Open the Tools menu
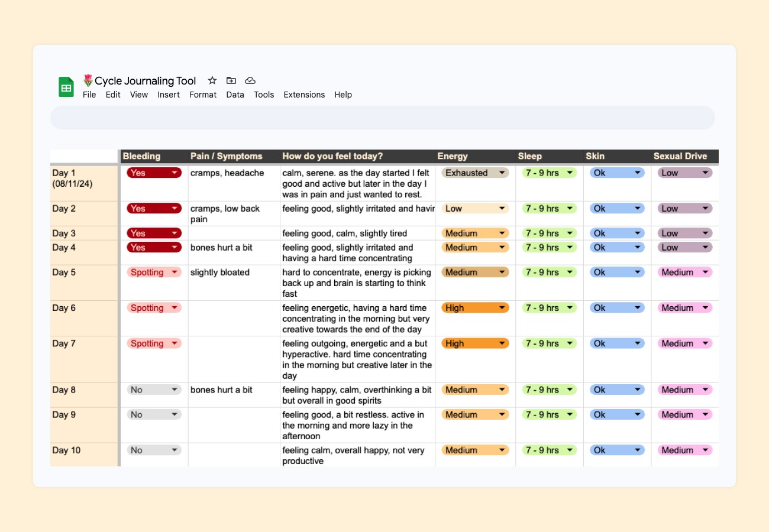The width and height of the screenshot is (769, 532). click(264, 95)
